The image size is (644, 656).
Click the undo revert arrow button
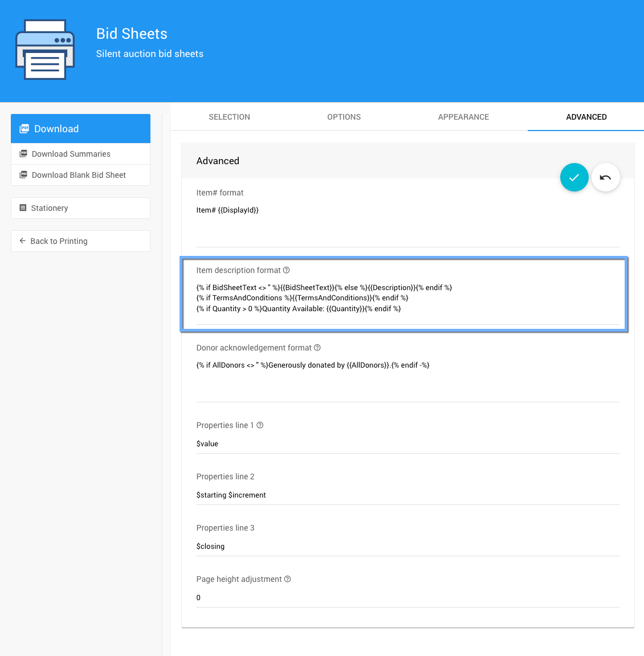(x=605, y=177)
